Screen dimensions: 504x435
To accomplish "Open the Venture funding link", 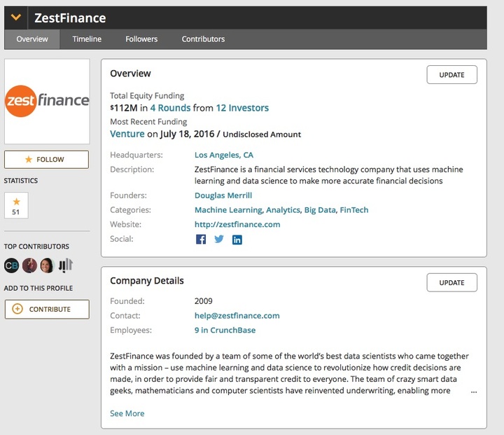I will 127,134.
